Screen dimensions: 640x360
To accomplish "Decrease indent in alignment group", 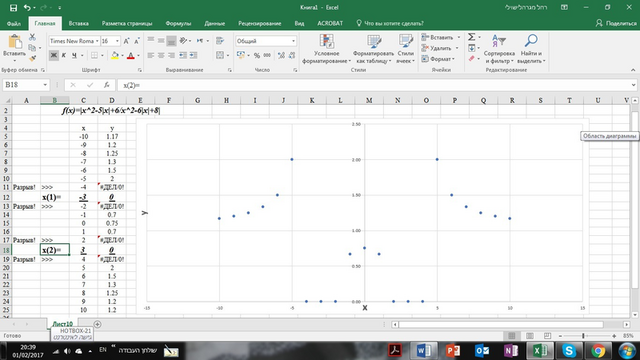I will [183, 55].
